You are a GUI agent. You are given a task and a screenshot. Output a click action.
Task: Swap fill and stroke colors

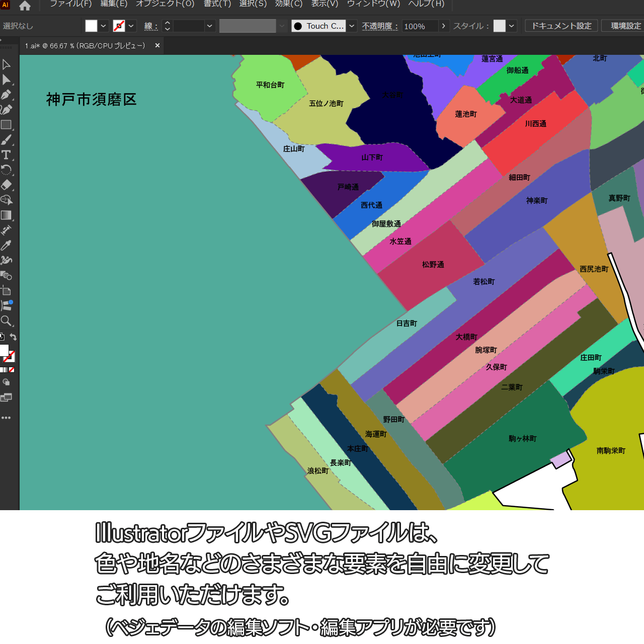(x=14, y=337)
